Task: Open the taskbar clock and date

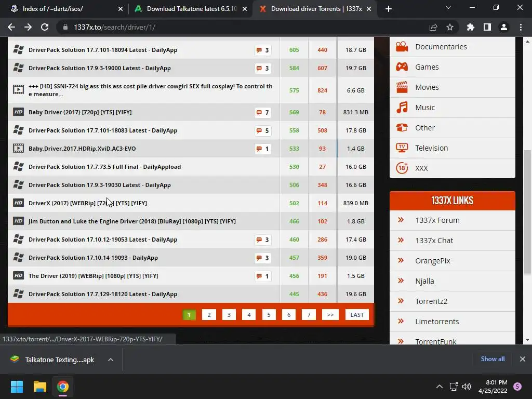Action: tap(493, 387)
